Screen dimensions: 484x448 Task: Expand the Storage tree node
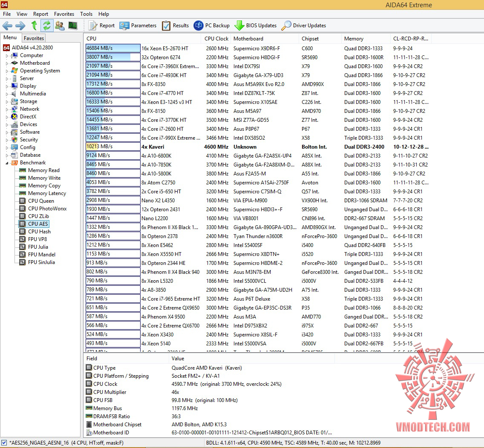pos(7,101)
